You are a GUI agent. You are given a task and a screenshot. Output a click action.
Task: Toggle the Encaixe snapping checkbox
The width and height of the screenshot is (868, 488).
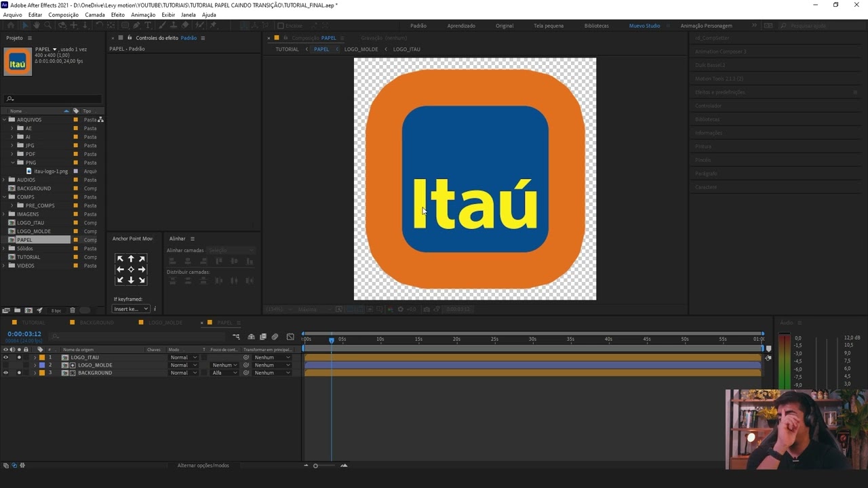click(281, 26)
